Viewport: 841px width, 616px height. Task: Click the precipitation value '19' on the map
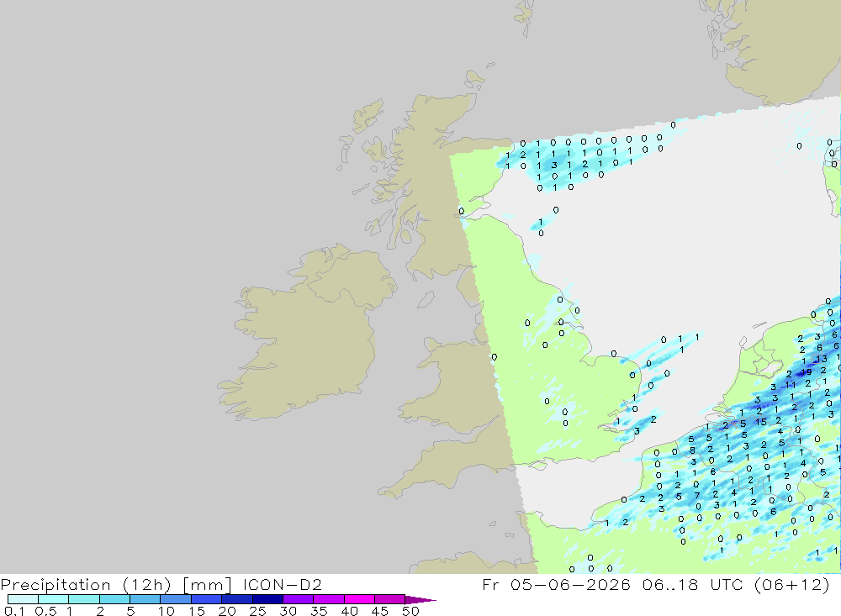point(807,371)
